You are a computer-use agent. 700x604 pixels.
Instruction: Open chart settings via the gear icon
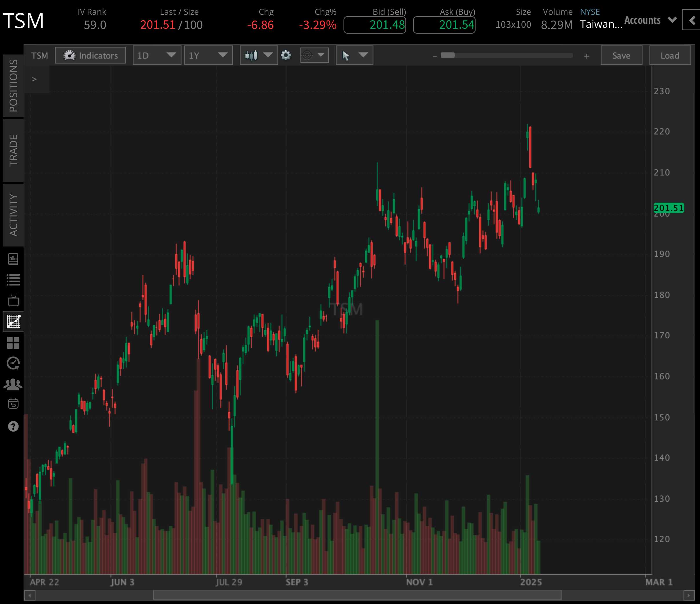click(286, 55)
